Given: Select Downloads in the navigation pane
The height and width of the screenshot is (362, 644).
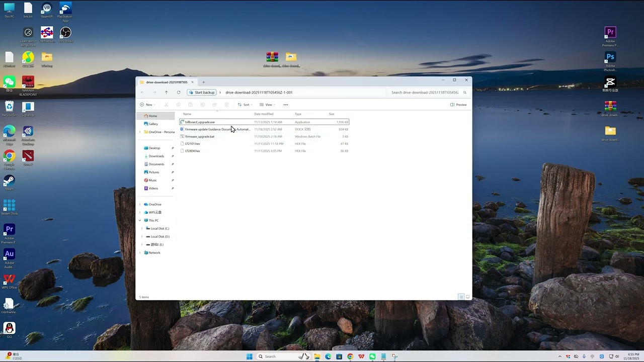Looking at the screenshot, I should tap(156, 156).
